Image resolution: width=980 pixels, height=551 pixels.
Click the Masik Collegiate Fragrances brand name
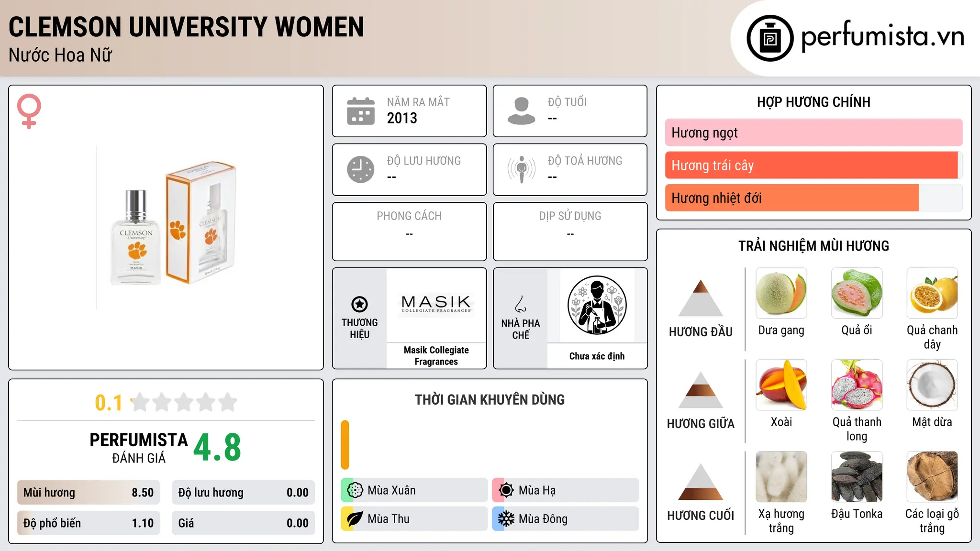436,356
